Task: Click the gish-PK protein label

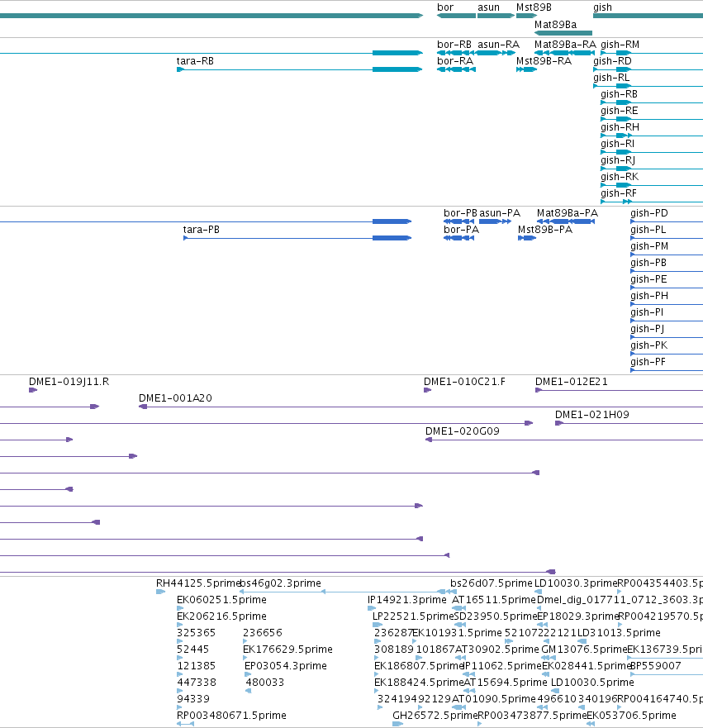Action: pos(648,345)
